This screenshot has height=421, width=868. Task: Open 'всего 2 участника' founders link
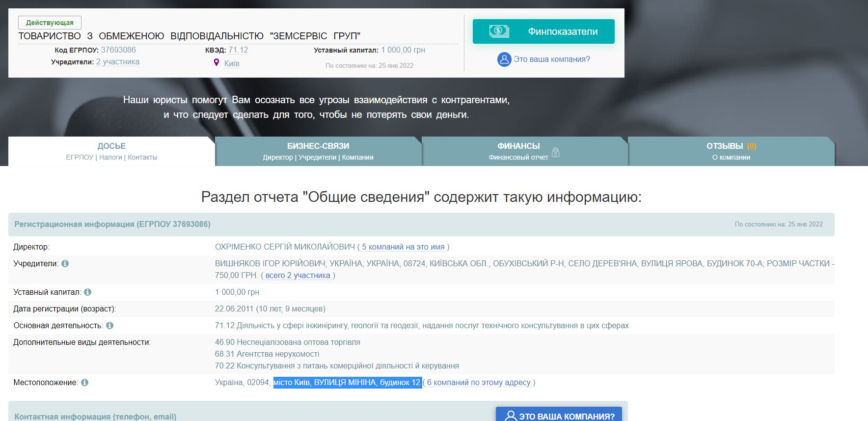point(298,276)
